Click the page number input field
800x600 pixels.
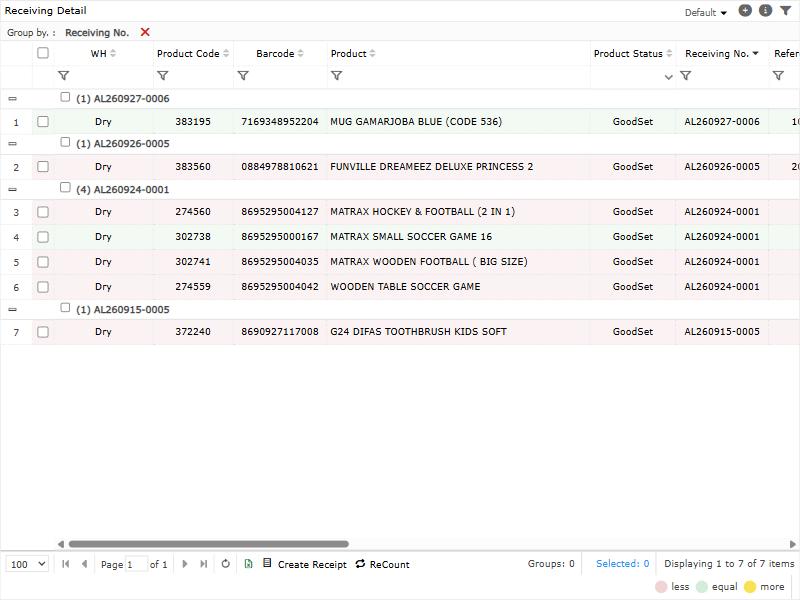coord(136,564)
